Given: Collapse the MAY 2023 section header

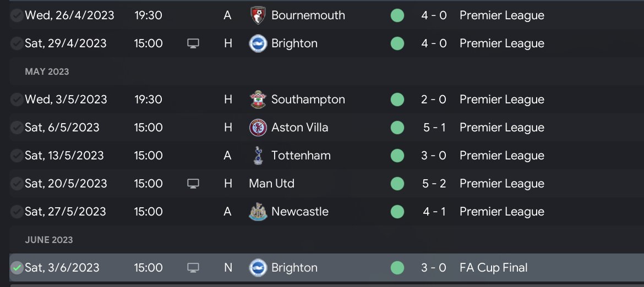Looking at the screenshot, I should click(x=47, y=71).
